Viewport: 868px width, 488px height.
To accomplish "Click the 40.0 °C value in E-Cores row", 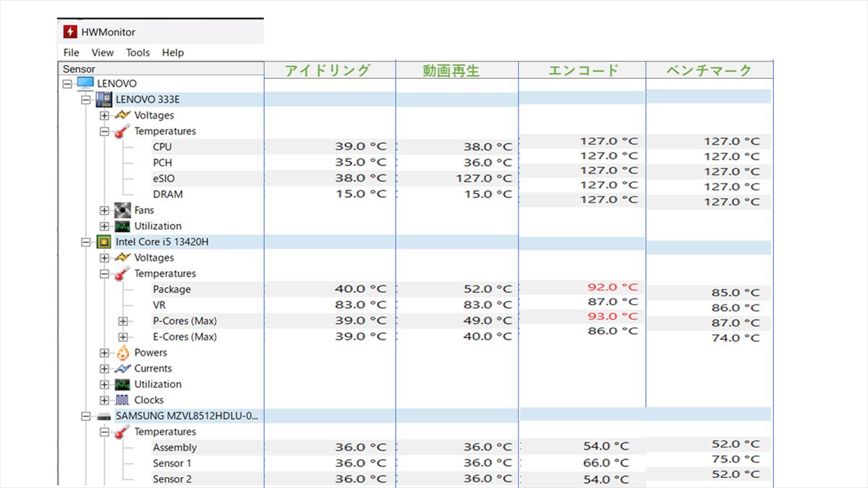I will pyautogui.click(x=488, y=336).
